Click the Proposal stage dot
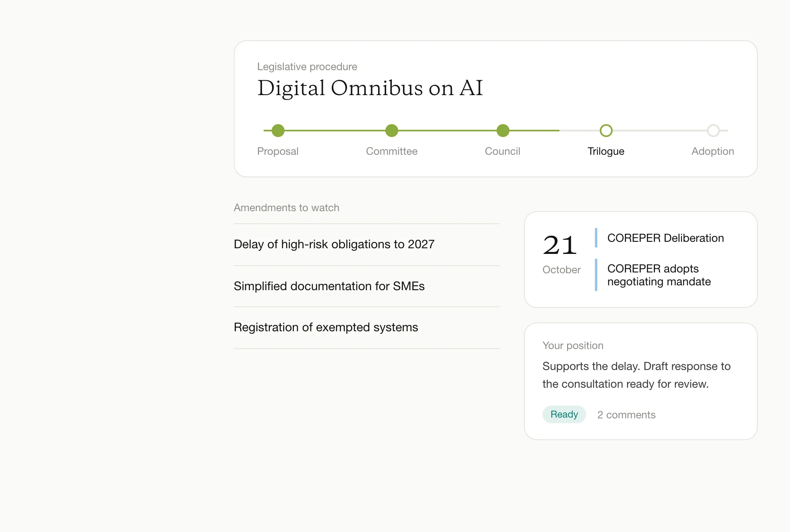The width and height of the screenshot is (790, 532). click(278, 131)
